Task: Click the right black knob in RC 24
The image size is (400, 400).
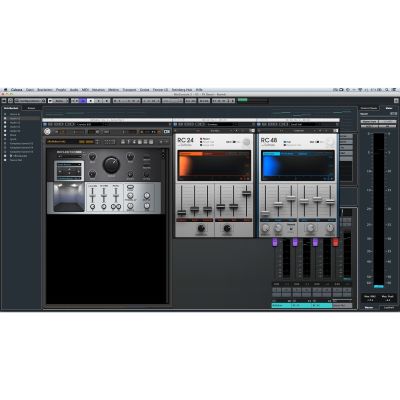Action: tap(227, 228)
